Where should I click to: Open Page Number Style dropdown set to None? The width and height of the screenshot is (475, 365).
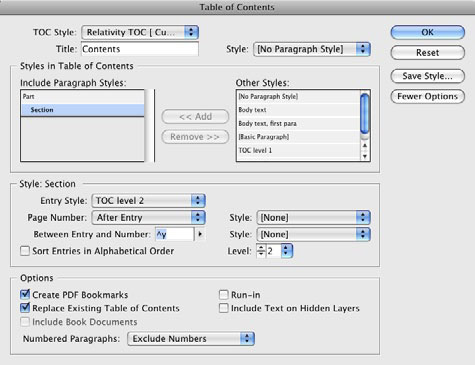pos(313,218)
